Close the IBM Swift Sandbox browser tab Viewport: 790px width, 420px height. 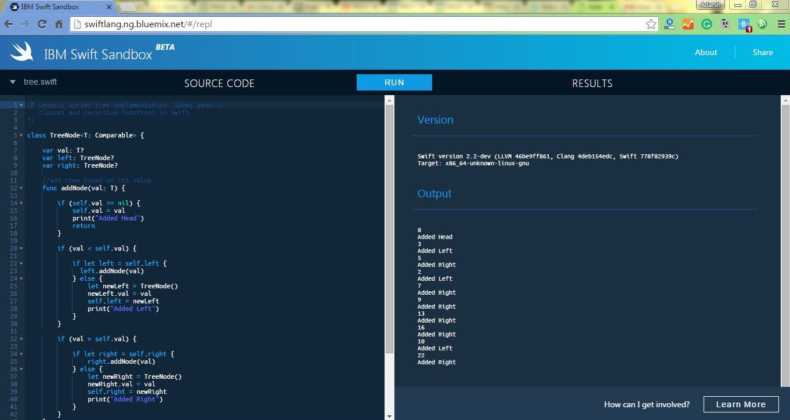pos(109,7)
